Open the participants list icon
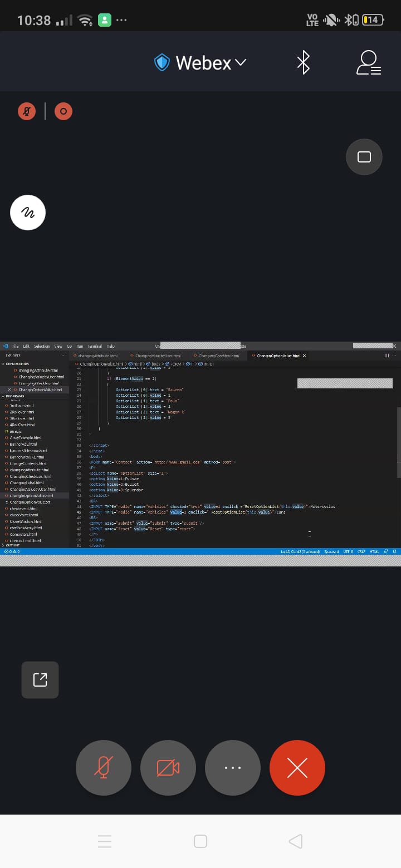 pos(368,62)
